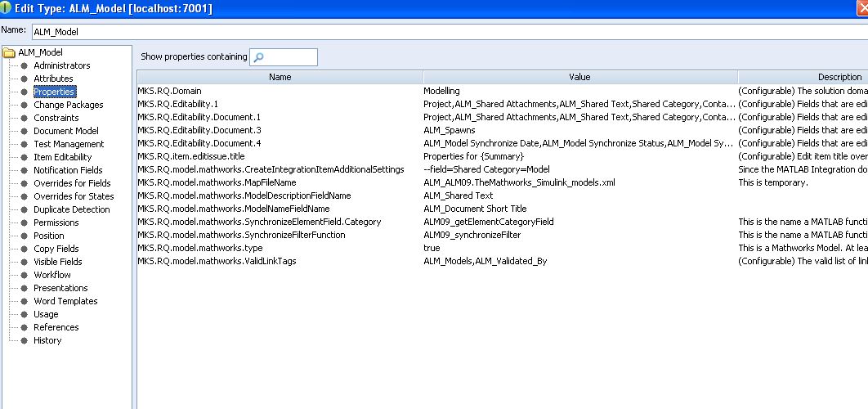The height and width of the screenshot is (409, 868).
Task: Sort by the Description column header
Action: point(803,77)
